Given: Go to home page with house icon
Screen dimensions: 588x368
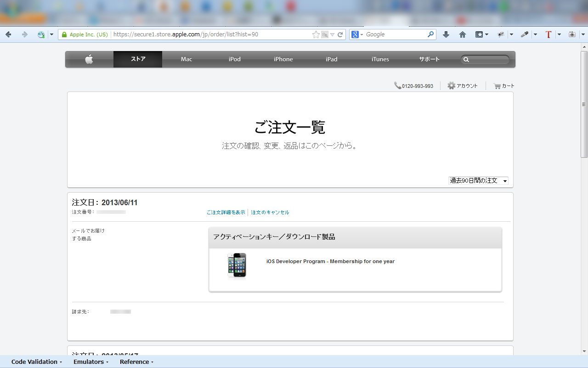Looking at the screenshot, I should click(463, 34).
